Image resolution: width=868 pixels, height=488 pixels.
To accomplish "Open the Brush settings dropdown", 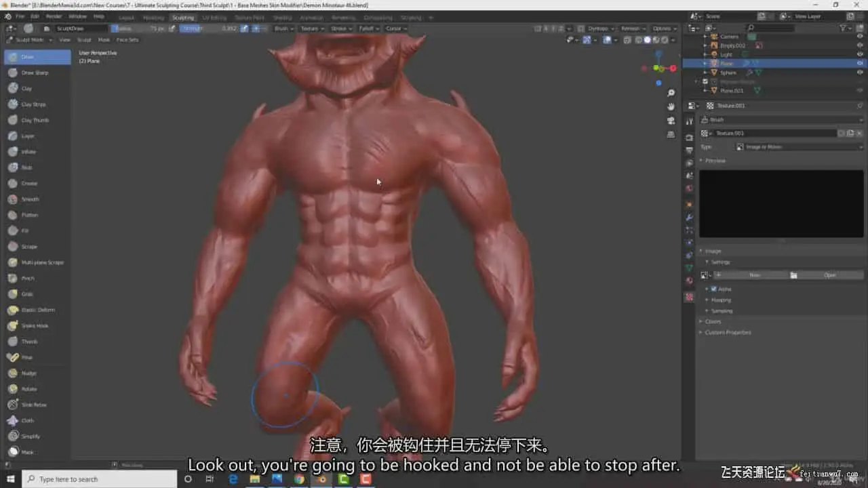I will coord(283,28).
